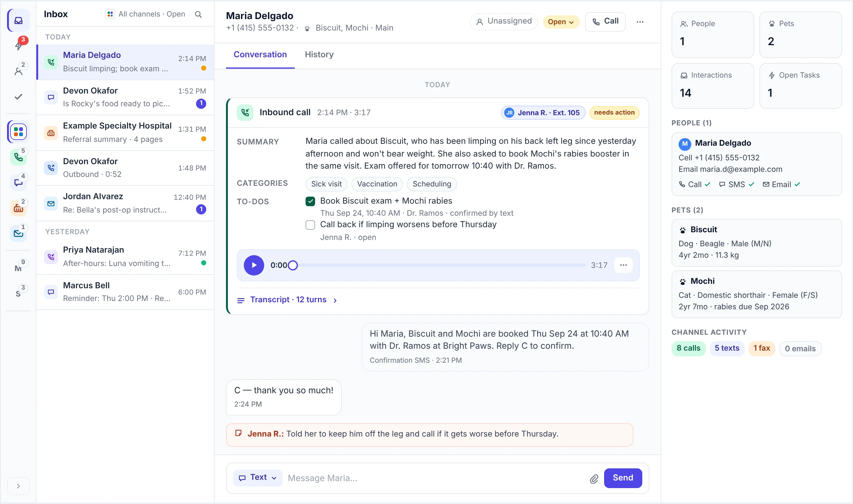Click the Jenna R. · Ext. 105 chip
Image resolution: width=853 pixels, height=504 pixels.
point(543,113)
